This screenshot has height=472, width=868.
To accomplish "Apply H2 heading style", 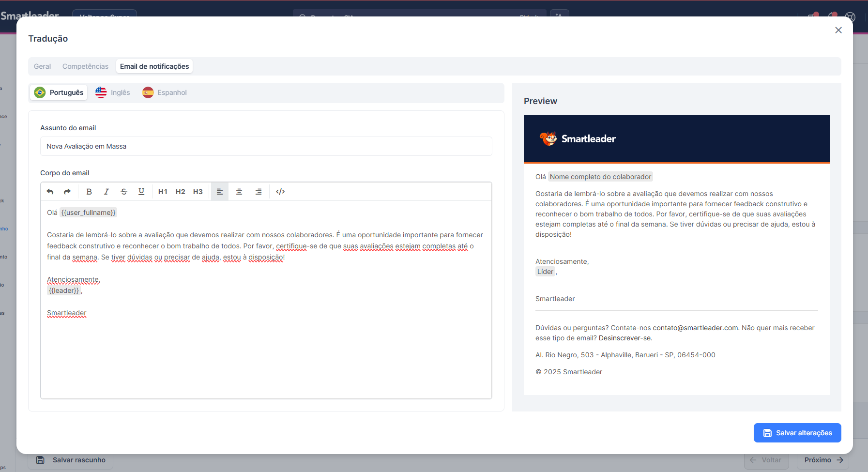I will click(181, 192).
